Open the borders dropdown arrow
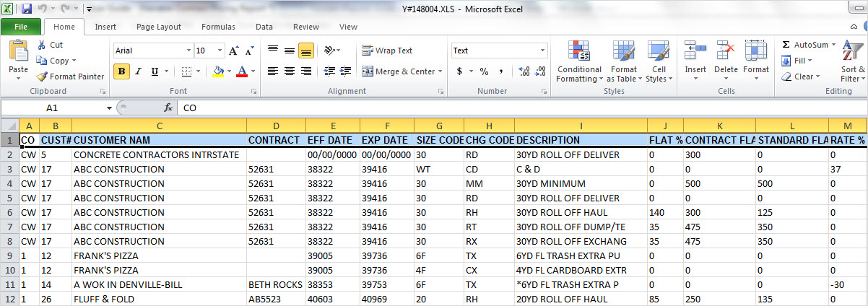Image resolution: width=868 pixels, height=306 pixels. click(x=199, y=71)
